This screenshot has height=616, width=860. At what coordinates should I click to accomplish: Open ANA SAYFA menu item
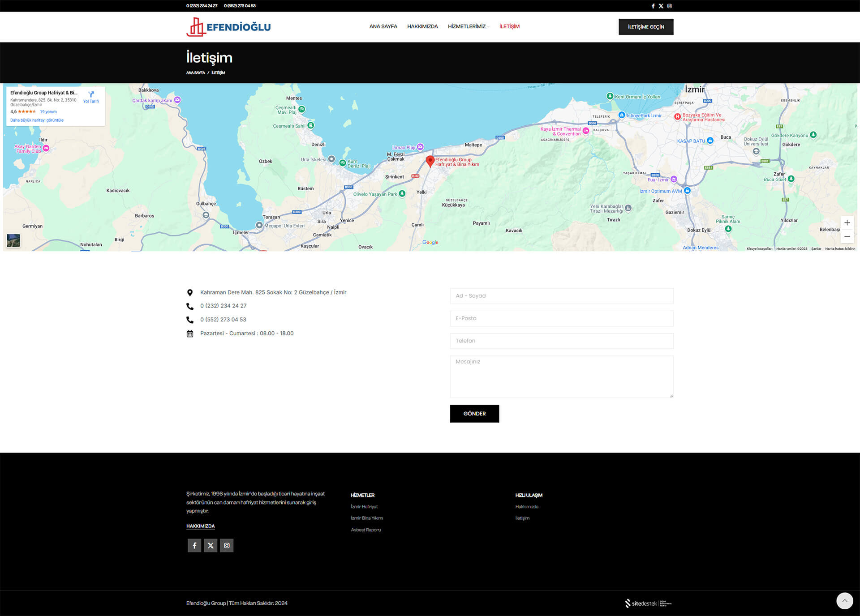coord(383,26)
